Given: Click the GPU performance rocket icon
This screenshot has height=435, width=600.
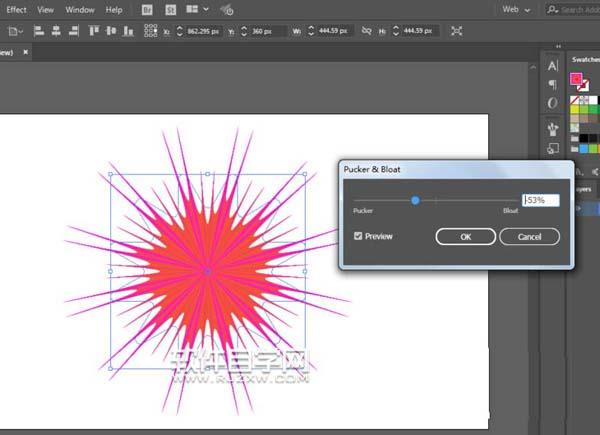Looking at the screenshot, I should (x=227, y=10).
